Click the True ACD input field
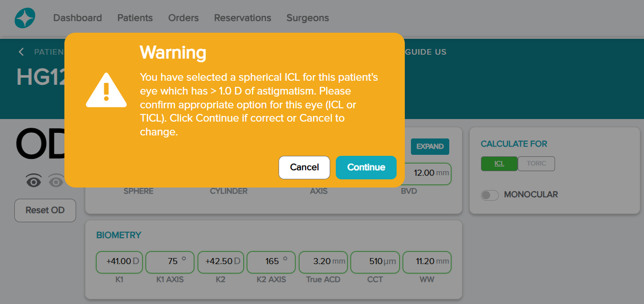Viewport: 644px width, 304px height. (323, 262)
